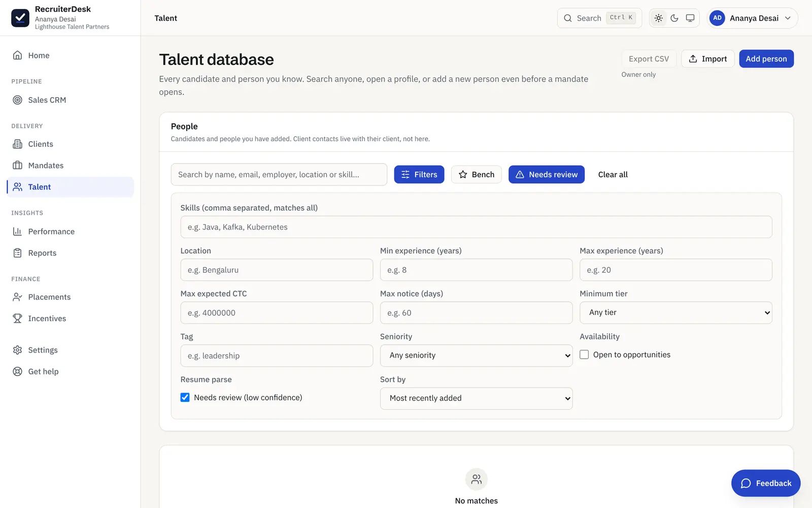Click the warning triangle on Needs review
This screenshot has width=812, height=508.
click(520, 175)
